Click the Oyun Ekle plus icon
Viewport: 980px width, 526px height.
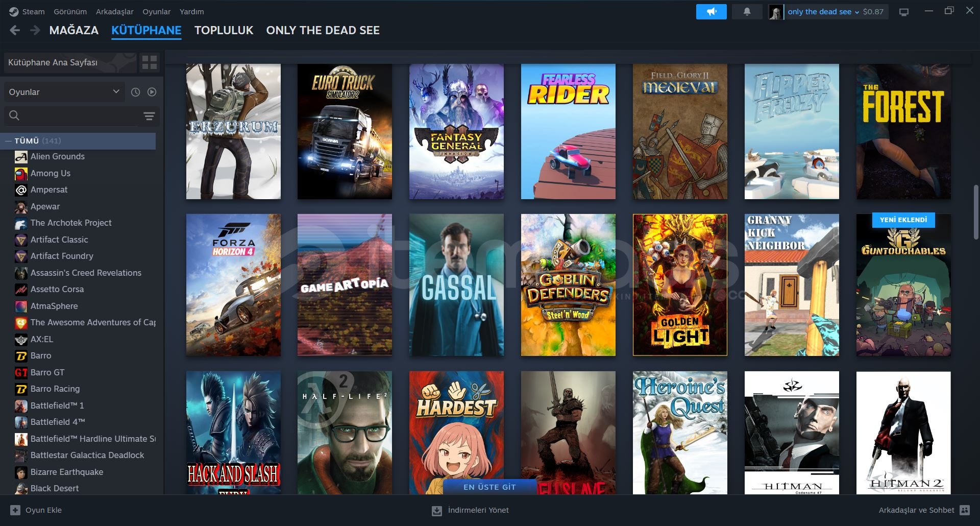(x=15, y=510)
